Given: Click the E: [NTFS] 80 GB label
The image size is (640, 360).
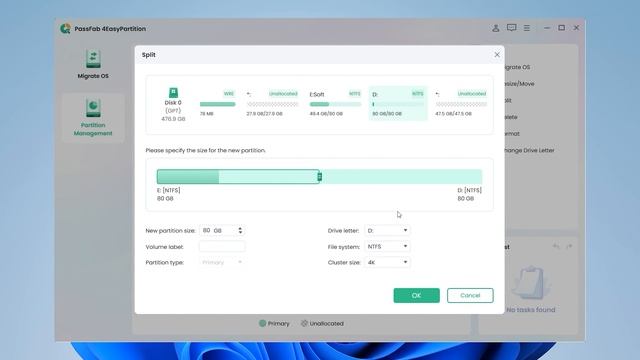Looking at the screenshot, I should point(169,194).
